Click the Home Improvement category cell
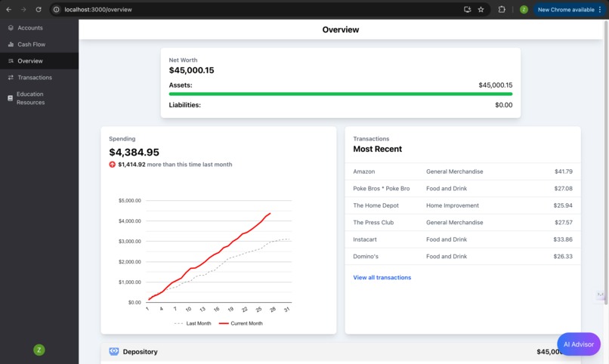 coord(453,205)
